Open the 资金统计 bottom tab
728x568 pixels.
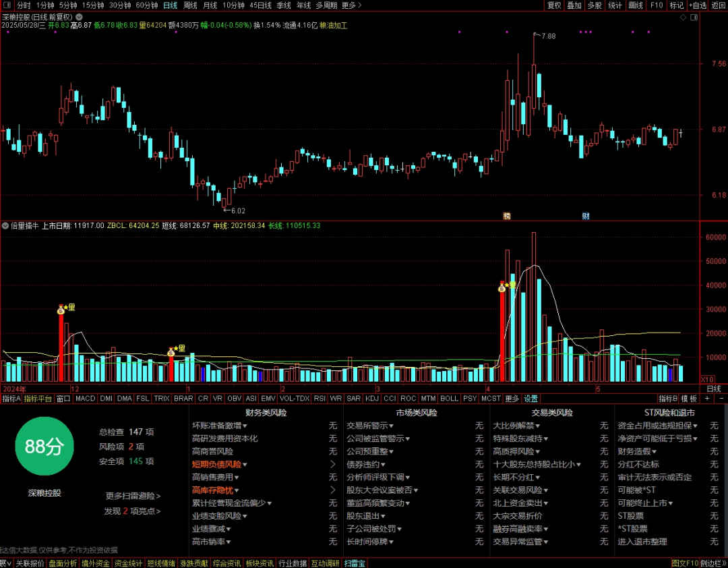point(128,563)
